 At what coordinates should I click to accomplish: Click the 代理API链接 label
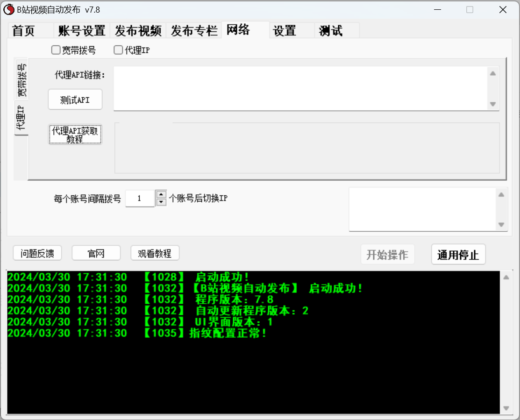pos(79,75)
